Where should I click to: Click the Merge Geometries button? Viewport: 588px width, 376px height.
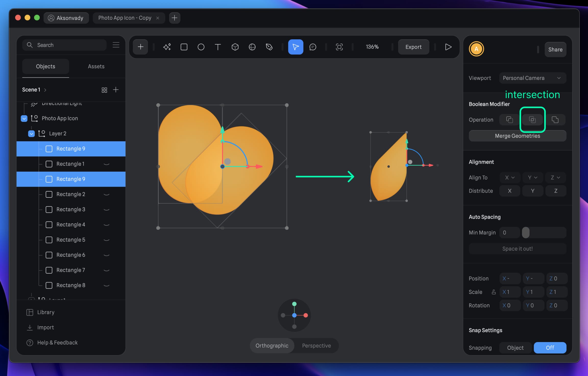517,136
